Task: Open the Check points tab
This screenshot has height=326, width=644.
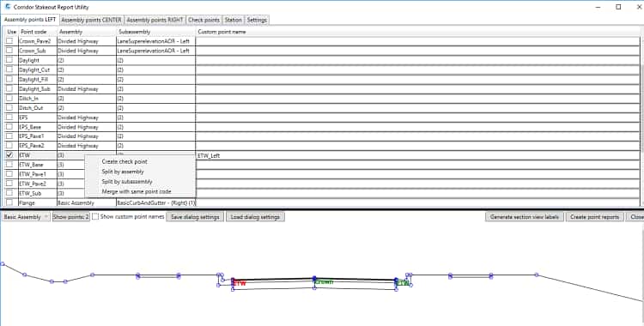Action: pos(204,20)
